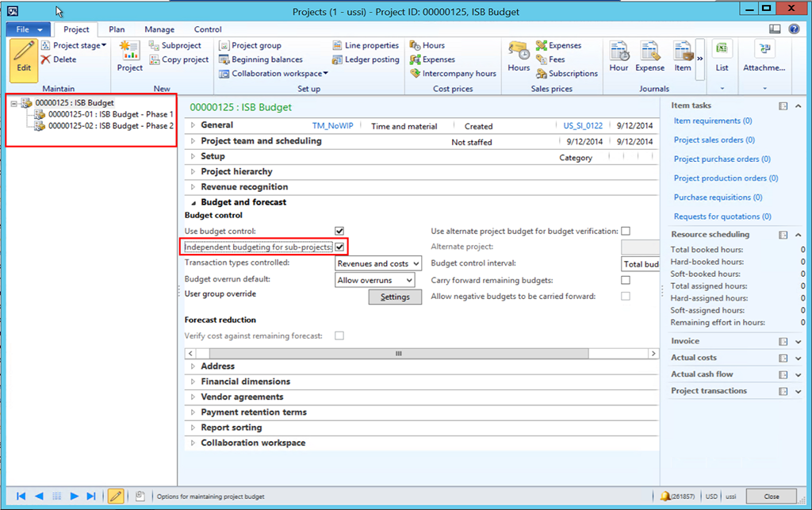Uncheck Independent budgeting for sub-projects
The image size is (812, 510).
coord(340,247)
